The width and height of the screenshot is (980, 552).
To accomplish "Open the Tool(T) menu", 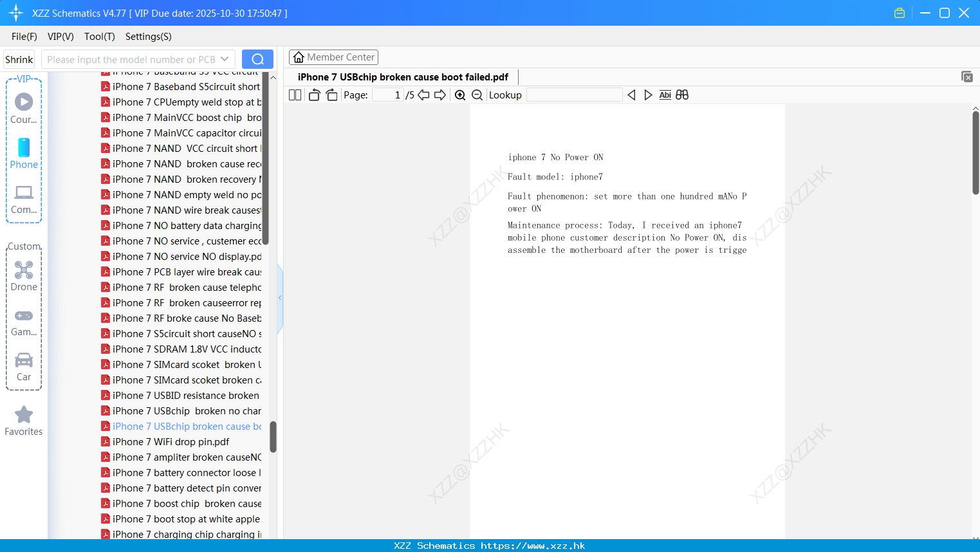I will (100, 37).
